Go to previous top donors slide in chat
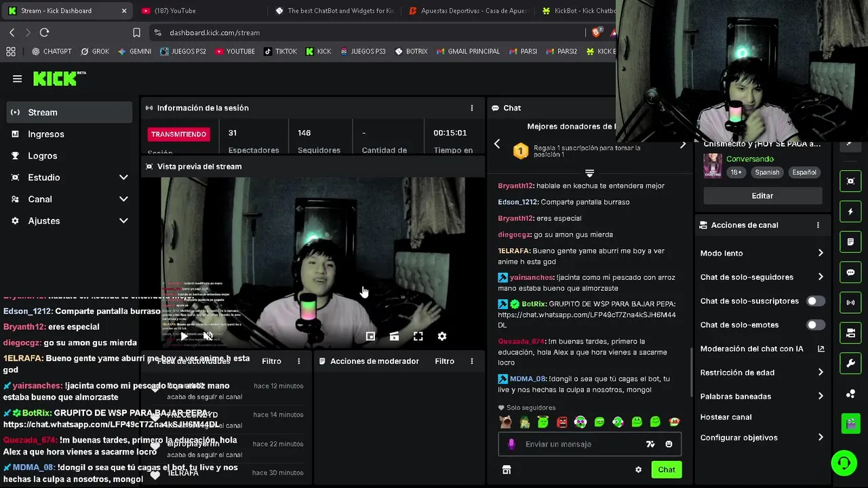The height and width of the screenshot is (488, 868). coord(497,144)
